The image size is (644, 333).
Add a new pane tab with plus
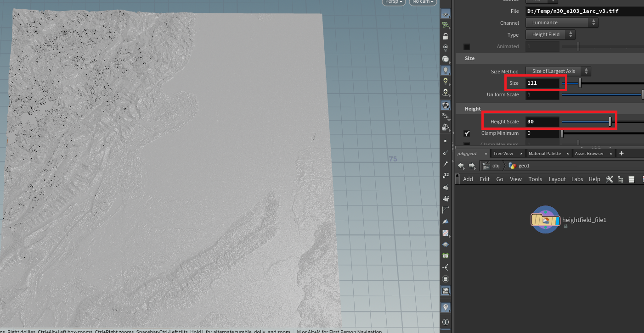point(621,153)
